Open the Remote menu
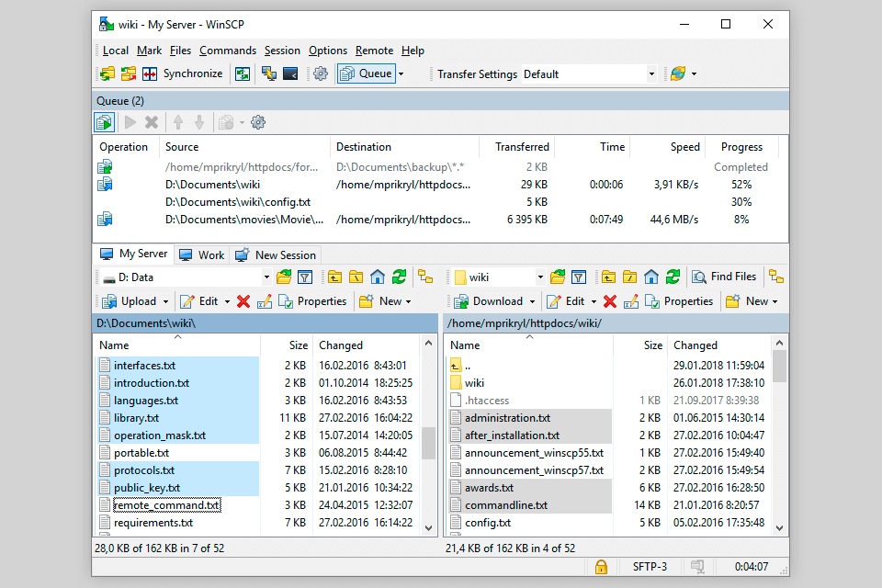This screenshot has width=882, height=588. point(375,51)
